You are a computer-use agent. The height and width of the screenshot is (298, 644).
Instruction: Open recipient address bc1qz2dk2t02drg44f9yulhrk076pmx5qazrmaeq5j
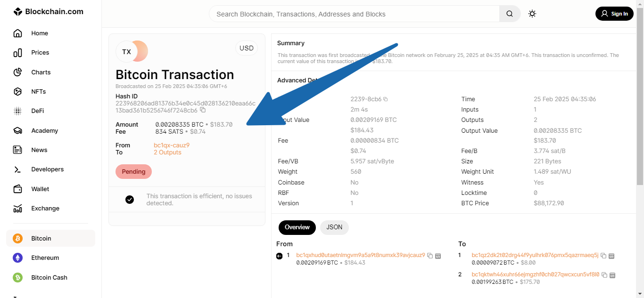pyautogui.click(x=535, y=255)
